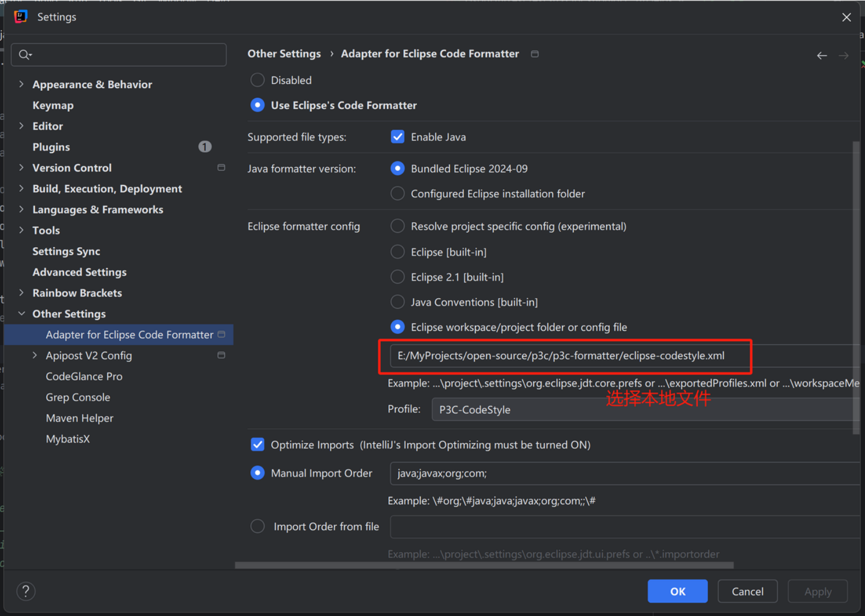Select Java Conventions [built-in] config

(397, 302)
